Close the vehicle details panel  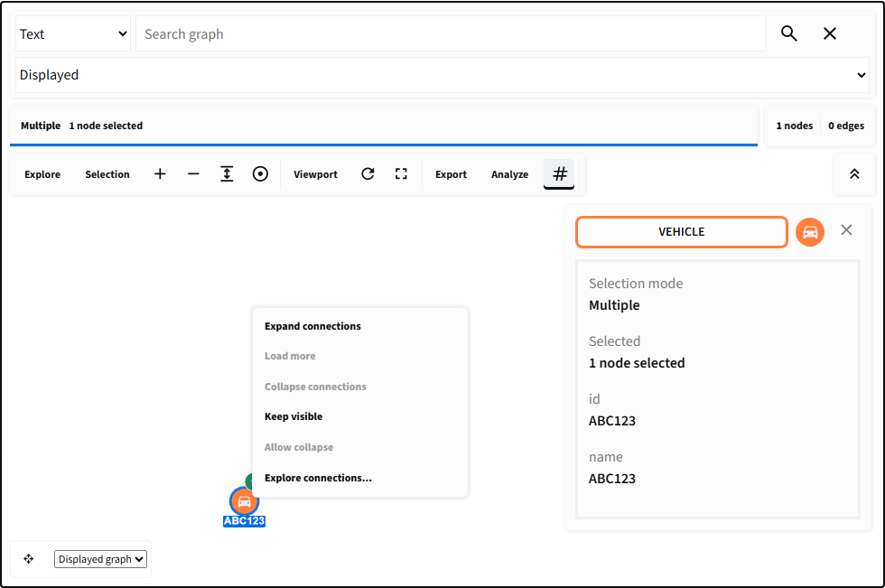click(846, 229)
